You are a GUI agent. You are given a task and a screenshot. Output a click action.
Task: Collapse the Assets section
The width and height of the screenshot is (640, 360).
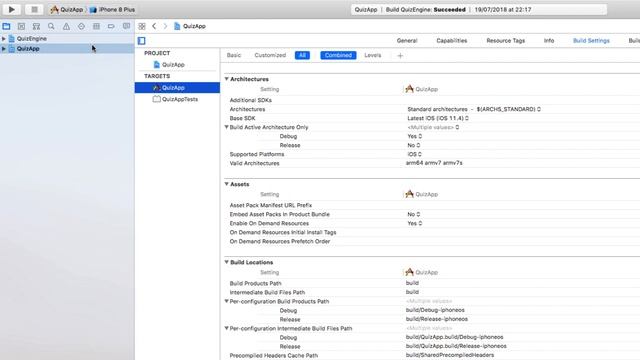(x=227, y=184)
